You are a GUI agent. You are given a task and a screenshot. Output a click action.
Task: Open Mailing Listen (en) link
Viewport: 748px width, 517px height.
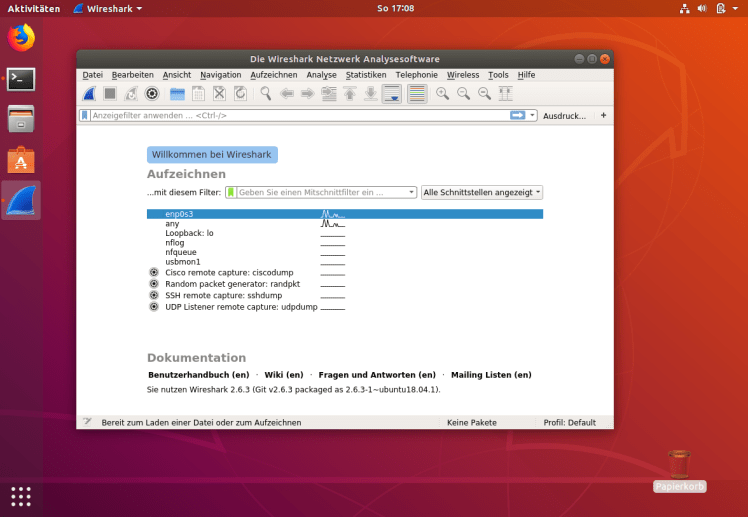point(491,375)
